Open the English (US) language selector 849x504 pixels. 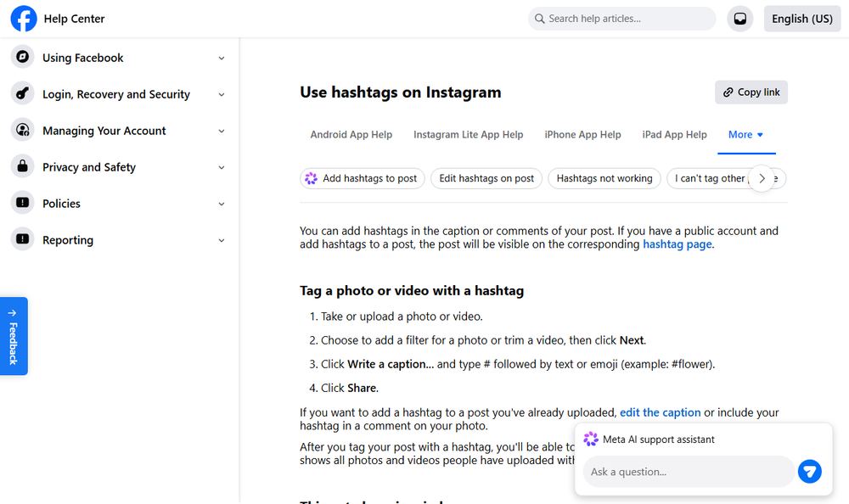click(x=802, y=19)
